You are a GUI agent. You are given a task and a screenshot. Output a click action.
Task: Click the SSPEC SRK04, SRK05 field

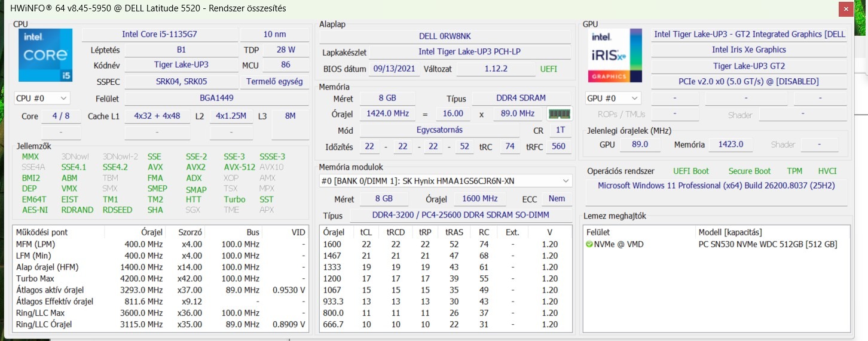click(181, 82)
